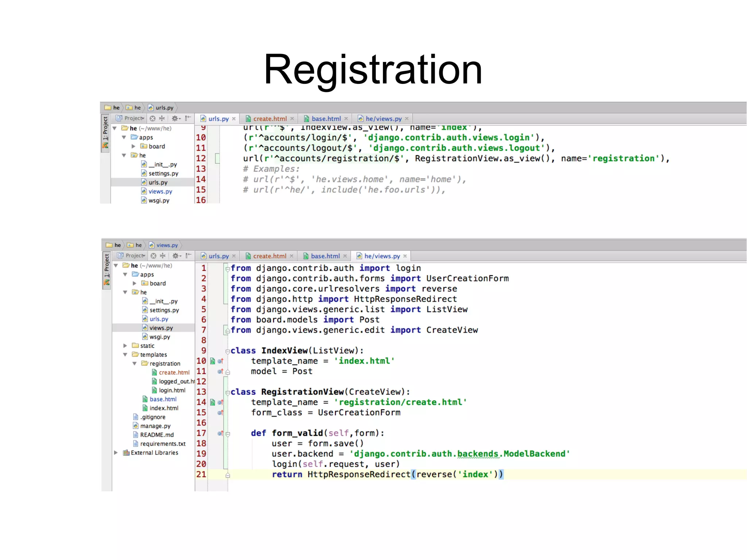The width and height of the screenshot is (747, 560).
Task: Open gear settings icon in top IDE project toolbar
Action: [176, 118]
